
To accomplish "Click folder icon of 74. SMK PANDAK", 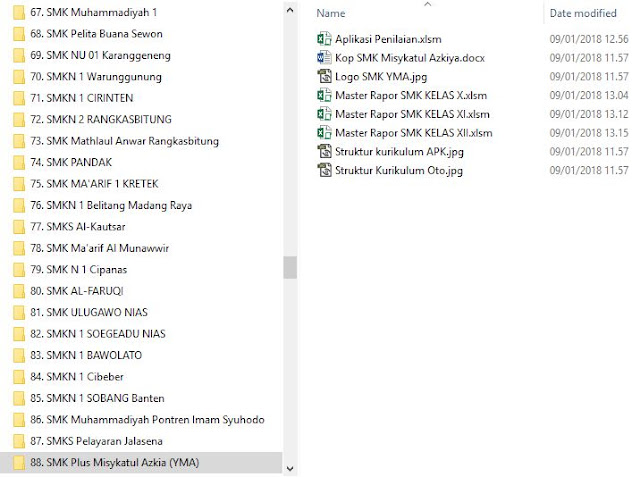I will 19,162.
